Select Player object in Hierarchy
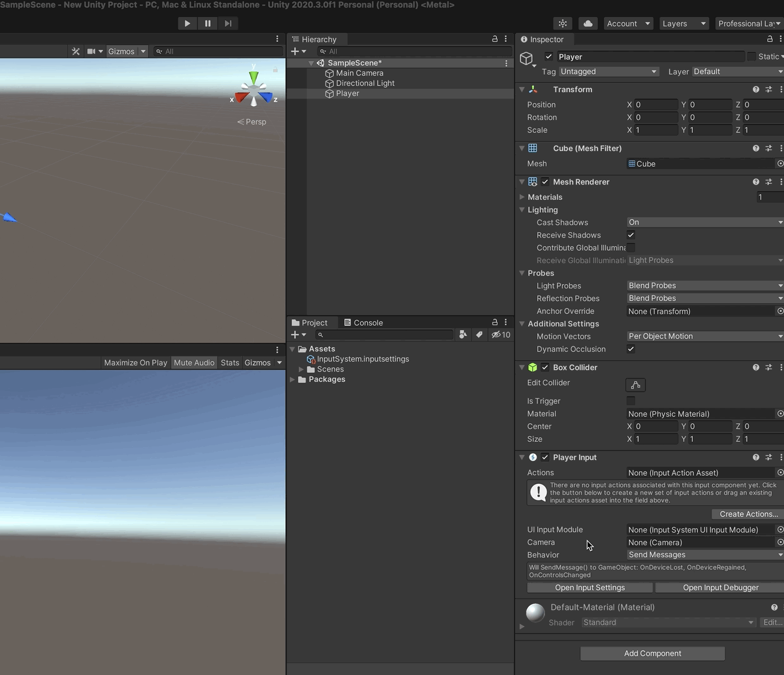This screenshot has width=784, height=675. (348, 93)
